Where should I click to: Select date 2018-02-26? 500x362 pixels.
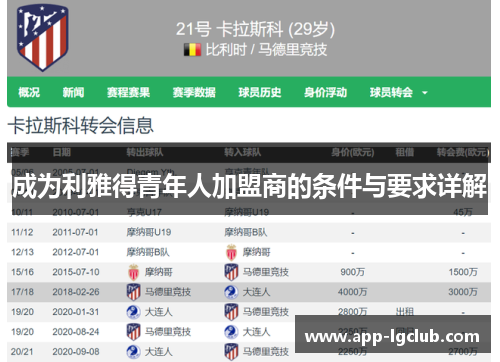pyautogui.click(x=76, y=292)
